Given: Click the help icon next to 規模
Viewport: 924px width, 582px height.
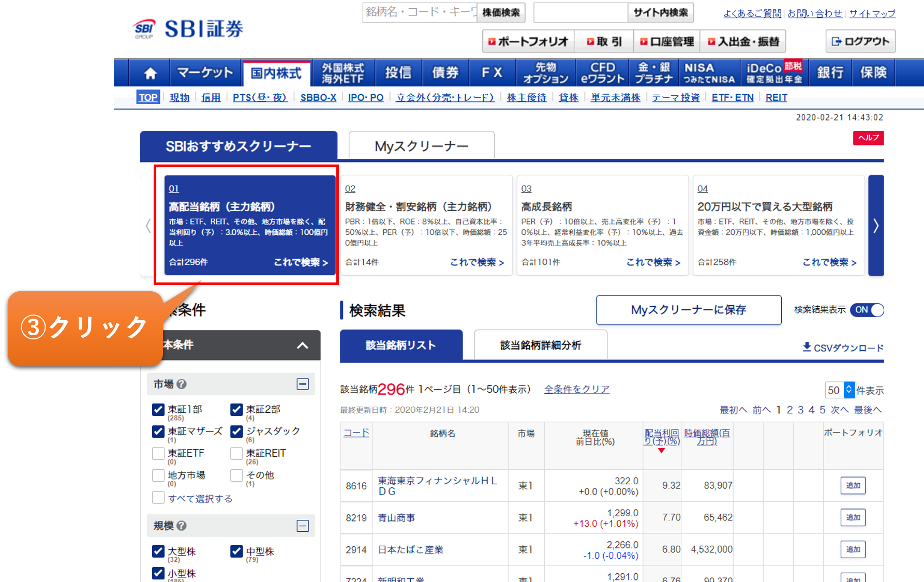Looking at the screenshot, I should point(182,526).
